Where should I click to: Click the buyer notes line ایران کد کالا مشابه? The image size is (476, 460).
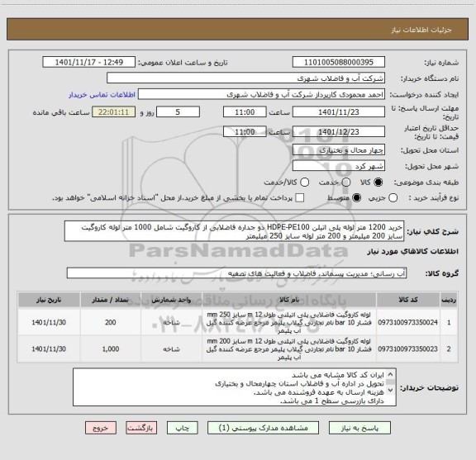[337, 375]
